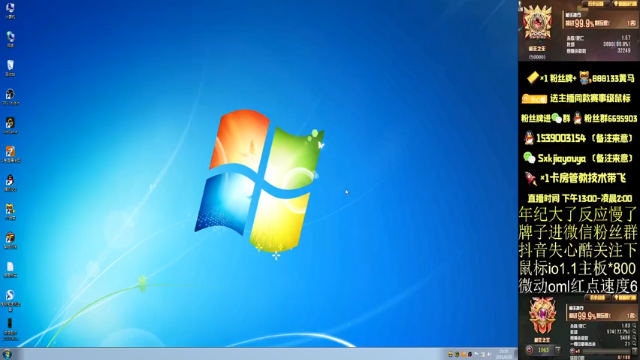Open the Recycle Bin icon
Image resolution: width=640 pixels, height=360 pixels.
(10, 68)
